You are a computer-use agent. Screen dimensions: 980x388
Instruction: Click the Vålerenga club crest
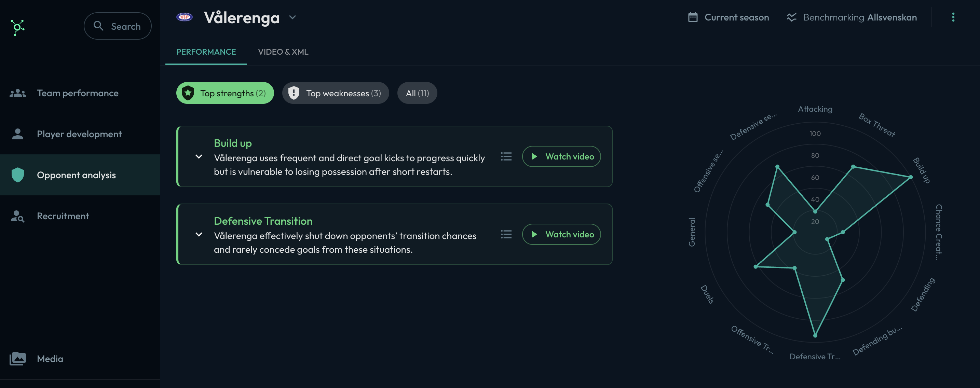185,17
